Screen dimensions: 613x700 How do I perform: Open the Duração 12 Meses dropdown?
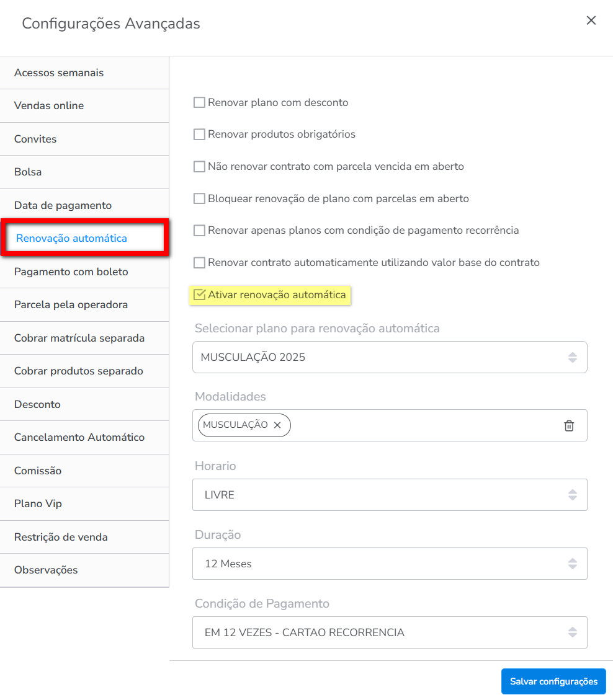click(390, 564)
